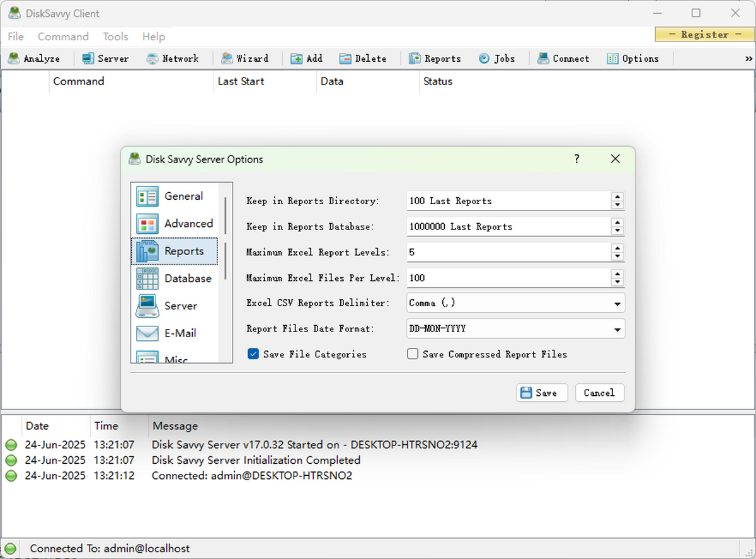756x559 pixels.
Task: Click the Jobs toolbar icon
Action: pos(498,58)
